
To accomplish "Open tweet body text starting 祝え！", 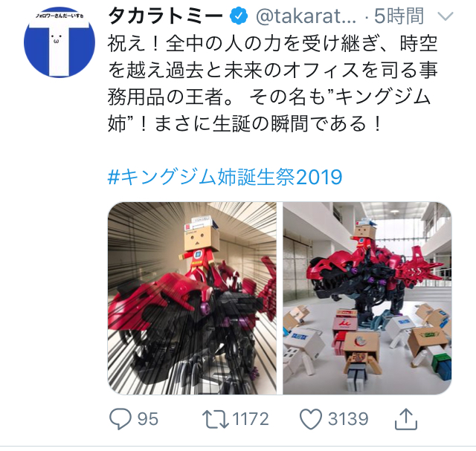I will click(x=273, y=84).
